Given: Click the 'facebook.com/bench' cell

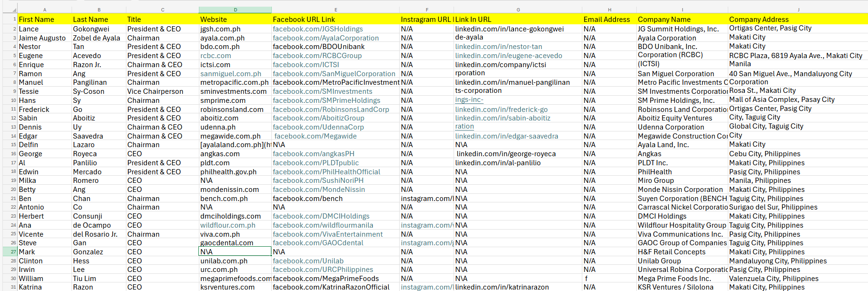Looking at the screenshot, I should click(x=336, y=199).
